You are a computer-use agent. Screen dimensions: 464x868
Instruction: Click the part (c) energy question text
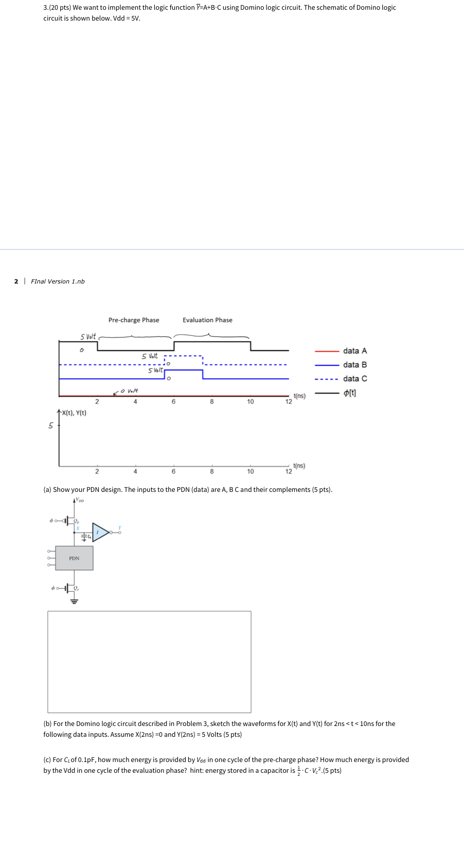226,765
